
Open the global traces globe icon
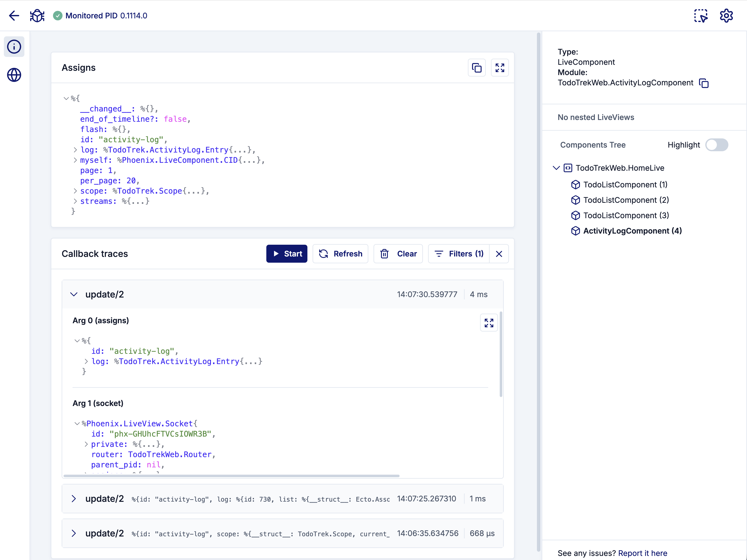point(14,75)
